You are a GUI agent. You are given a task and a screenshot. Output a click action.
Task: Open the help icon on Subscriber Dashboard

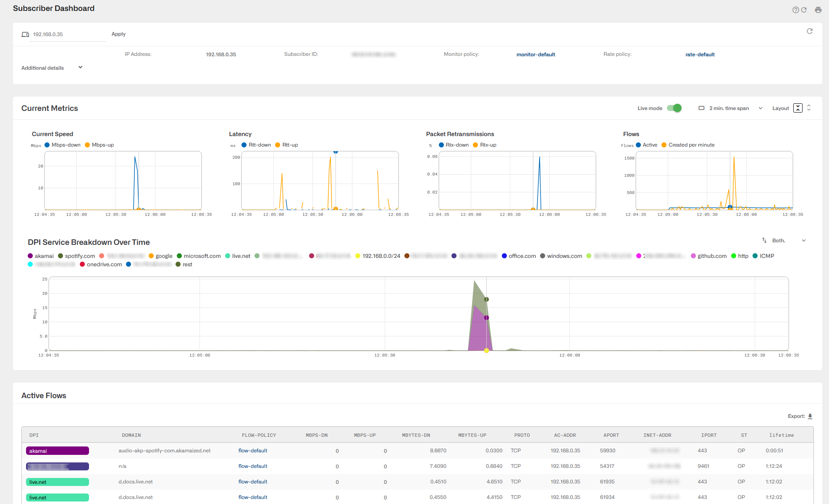click(796, 9)
